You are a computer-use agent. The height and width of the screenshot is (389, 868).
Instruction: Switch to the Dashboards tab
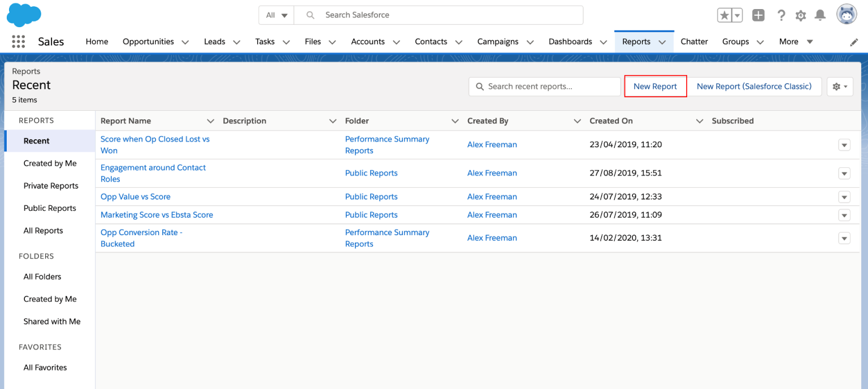(x=571, y=41)
